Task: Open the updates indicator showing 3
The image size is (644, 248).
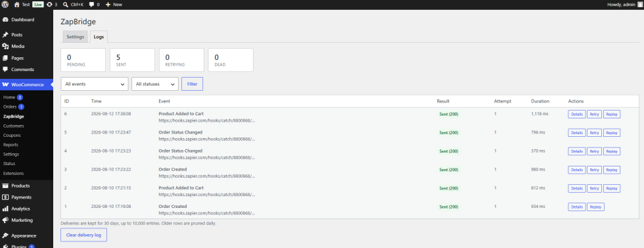Action: coord(52,5)
